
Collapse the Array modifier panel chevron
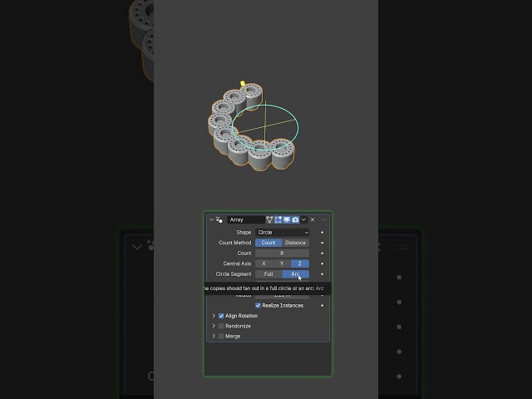pyautogui.click(x=211, y=219)
